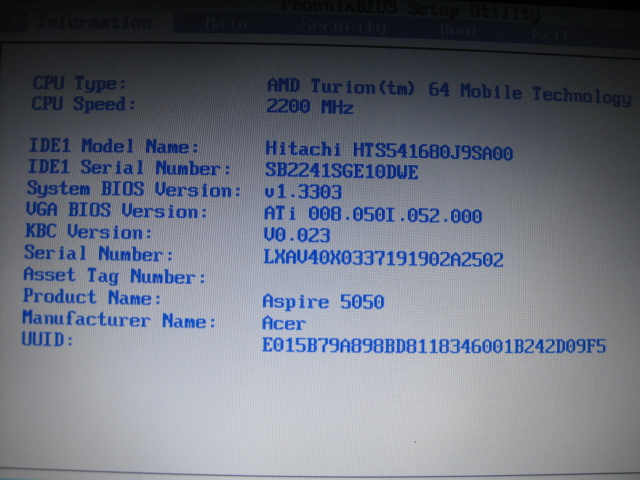The image size is (640, 480).
Task: Click the IDE1 Serial Number label
Action: click(x=129, y=167)
